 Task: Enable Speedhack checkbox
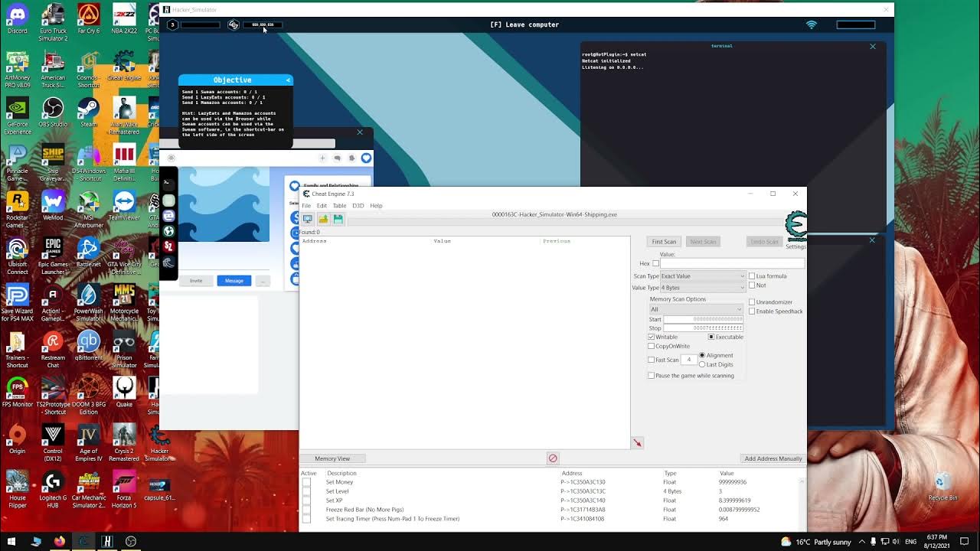click(752, 311)
